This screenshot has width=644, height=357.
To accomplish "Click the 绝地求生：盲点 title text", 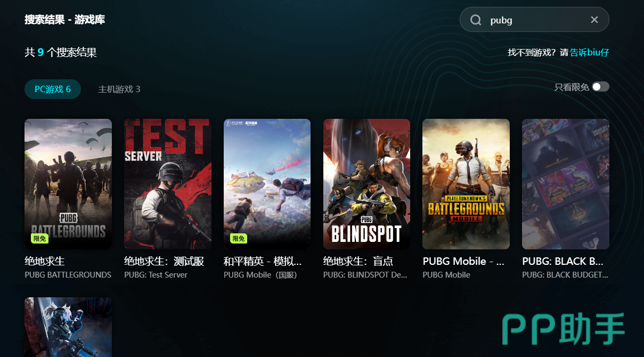I will point(358,261).
